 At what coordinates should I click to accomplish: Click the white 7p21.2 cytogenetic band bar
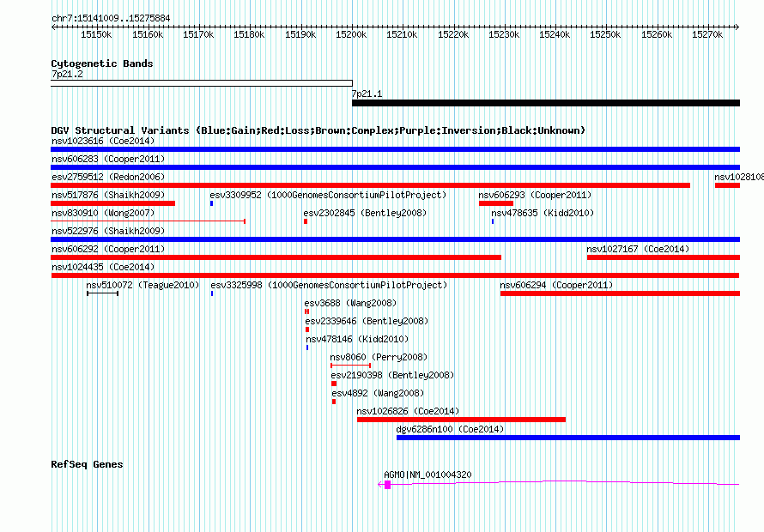coord(202,83)
